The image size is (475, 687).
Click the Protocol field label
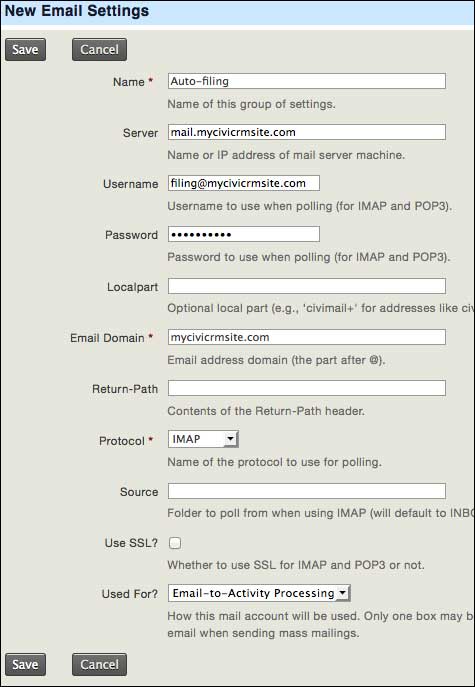pos(122,440)
